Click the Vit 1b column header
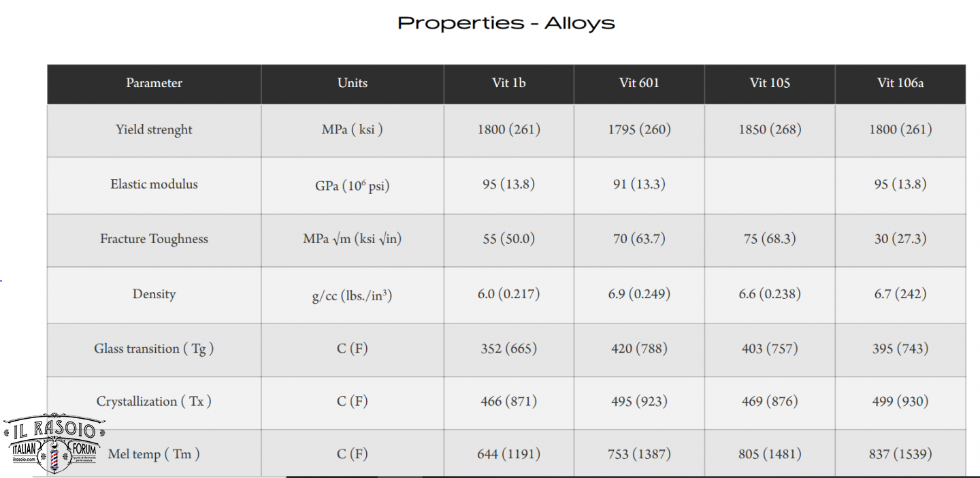Image resolution: width=980 pixels, height=478 pixels. click(x=509, y=83)
